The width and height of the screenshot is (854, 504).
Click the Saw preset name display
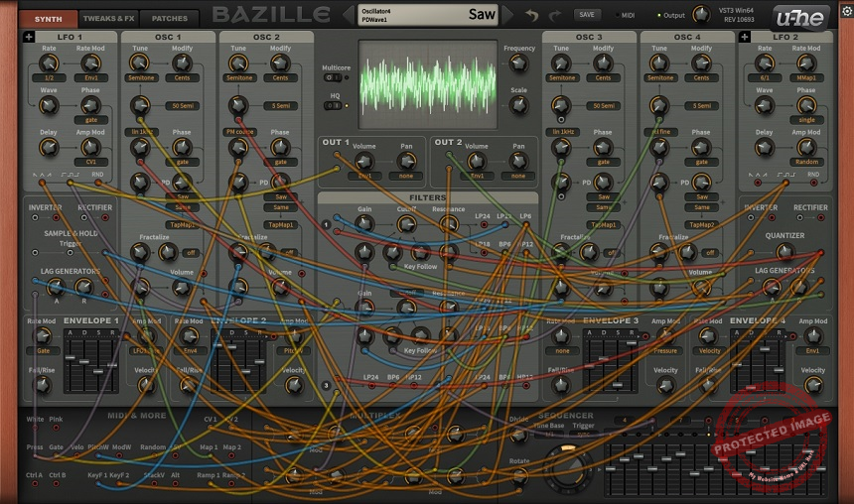click(428, 15)
